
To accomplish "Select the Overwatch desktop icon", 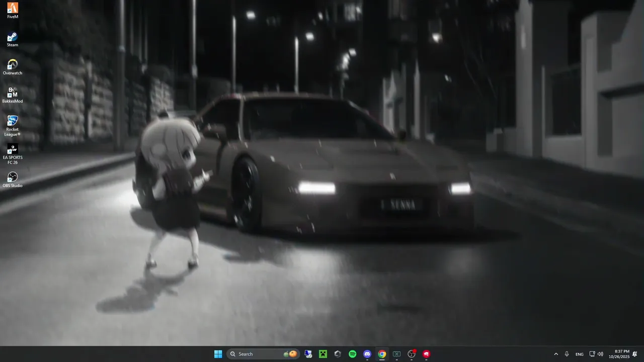I will (x=13, y=67).
